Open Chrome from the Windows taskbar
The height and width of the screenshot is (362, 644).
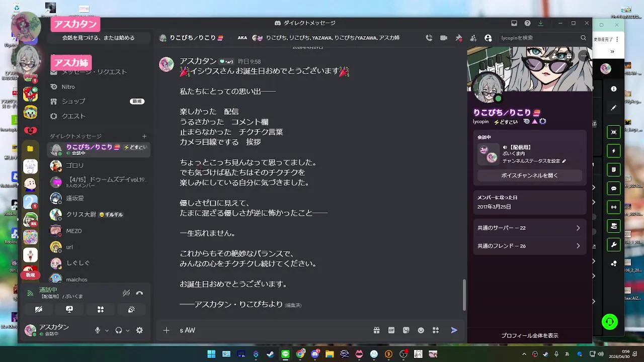pos(300,354)
